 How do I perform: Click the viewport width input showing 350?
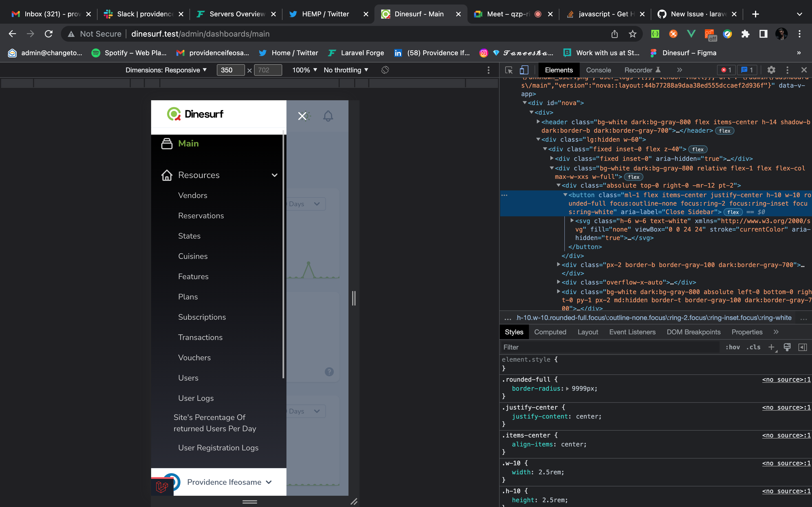tap(231, 70)
